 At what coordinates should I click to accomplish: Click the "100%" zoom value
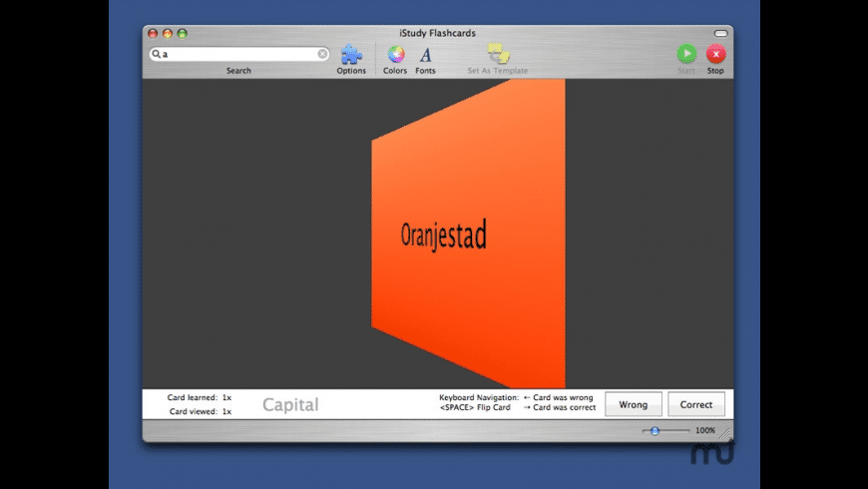[x=705, y=430]
